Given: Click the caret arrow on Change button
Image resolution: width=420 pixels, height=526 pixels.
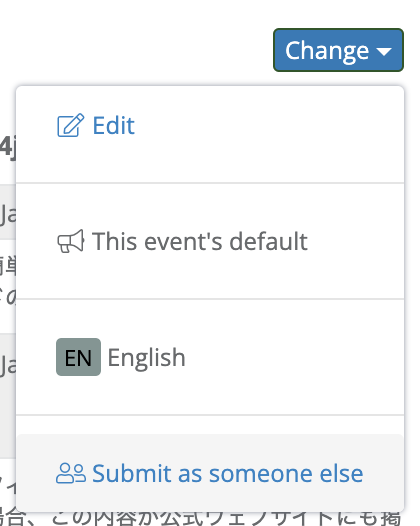Looking at the screenshot, I should 384,51.
